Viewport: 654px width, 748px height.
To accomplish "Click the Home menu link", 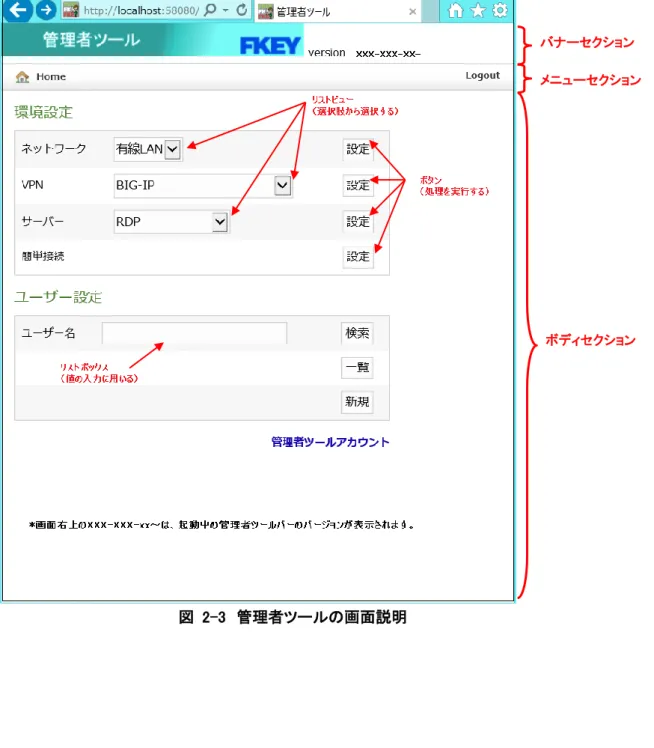I will (51, 77).
